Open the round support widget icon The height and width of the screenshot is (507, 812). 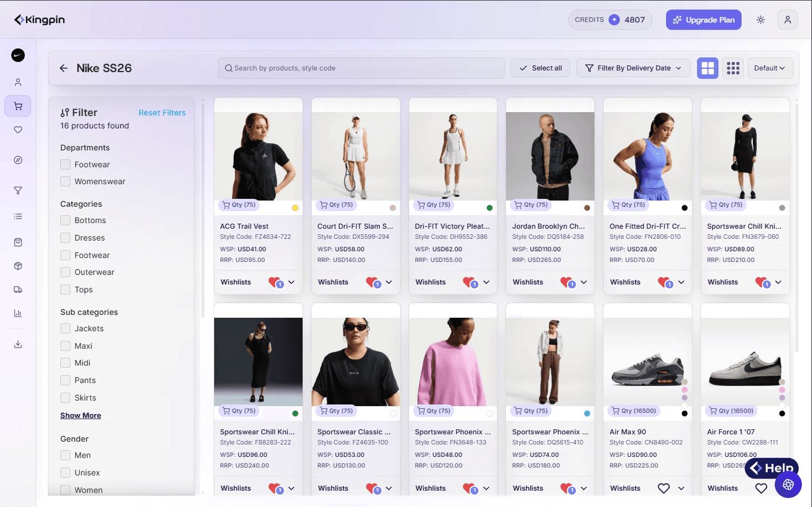[788, 484]
